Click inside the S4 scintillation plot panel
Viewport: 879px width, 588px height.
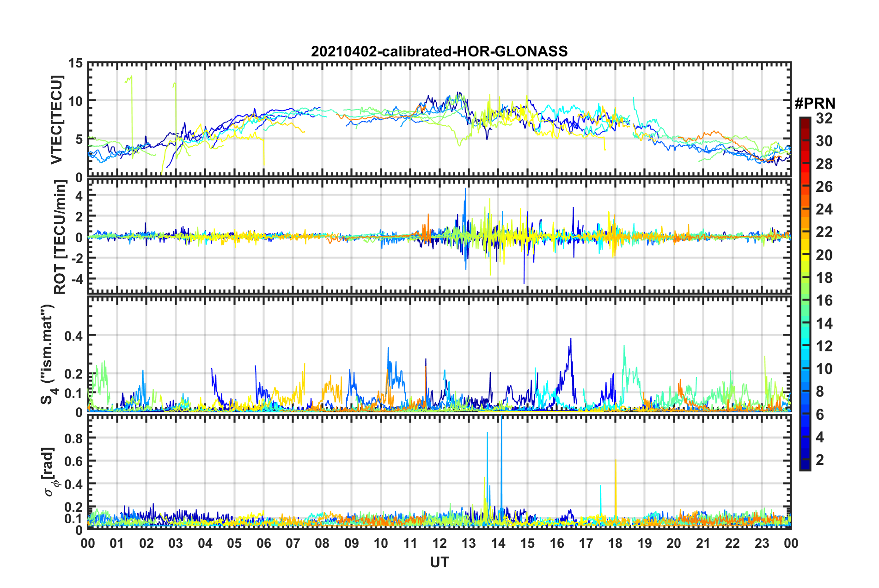(439, 354)
